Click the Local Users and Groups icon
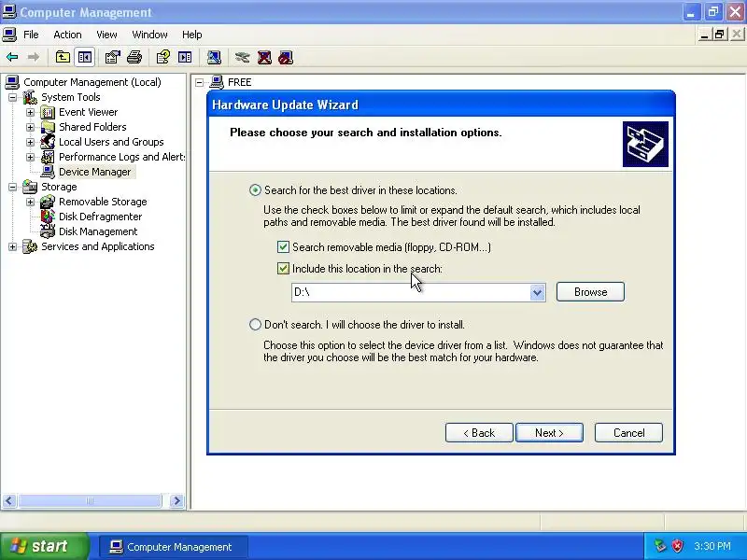The height and width of the screenshot is (560, 747). (x=48, y=142)
